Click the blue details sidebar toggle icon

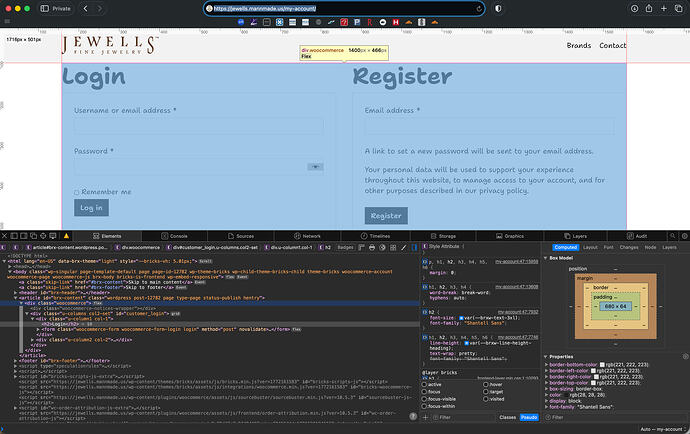coord(414,247)
